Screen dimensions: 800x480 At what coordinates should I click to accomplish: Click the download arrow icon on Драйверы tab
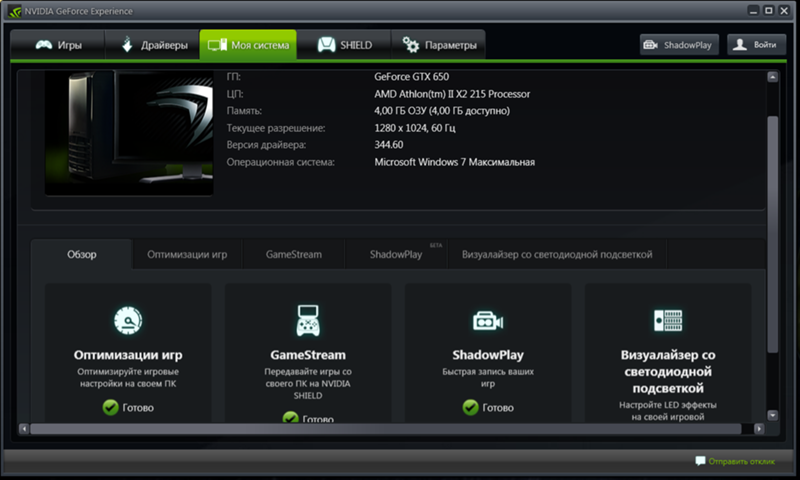(x=127, y=44)
